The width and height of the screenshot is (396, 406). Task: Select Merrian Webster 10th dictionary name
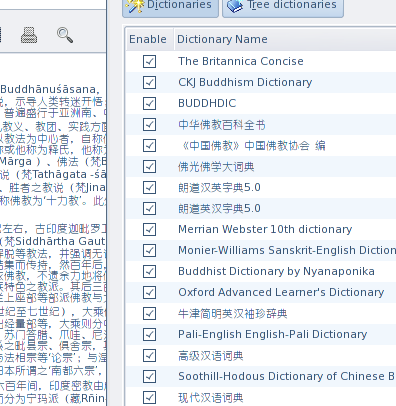click(265, 229)
